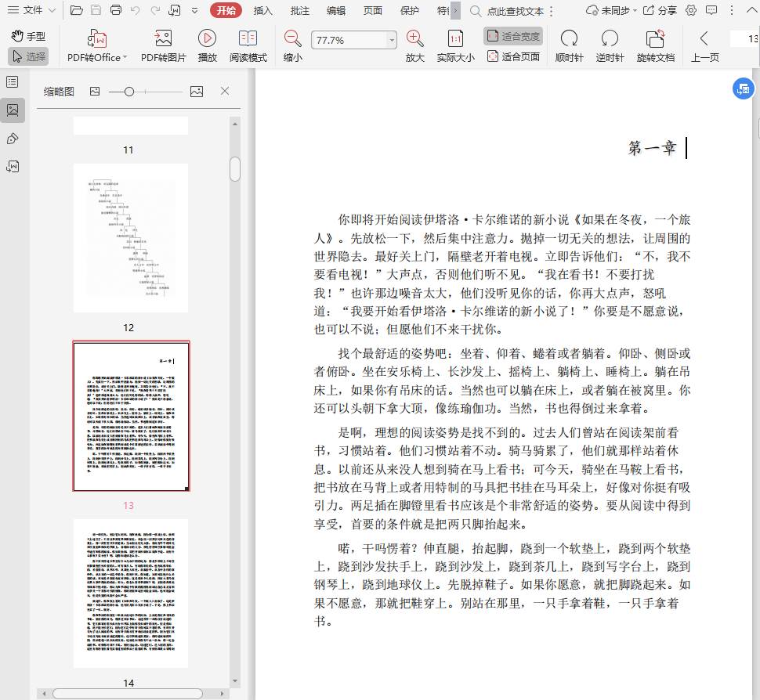Set view to 实际大小
Screen dimensions: 760x700
pos(456,45)
